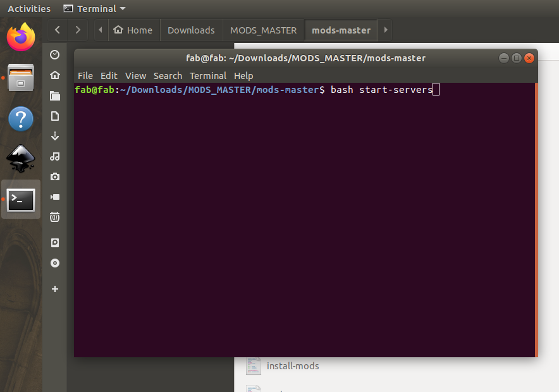Open the terminal File menu
Viewport: 559px width, 392px height.
pos(85,76)
